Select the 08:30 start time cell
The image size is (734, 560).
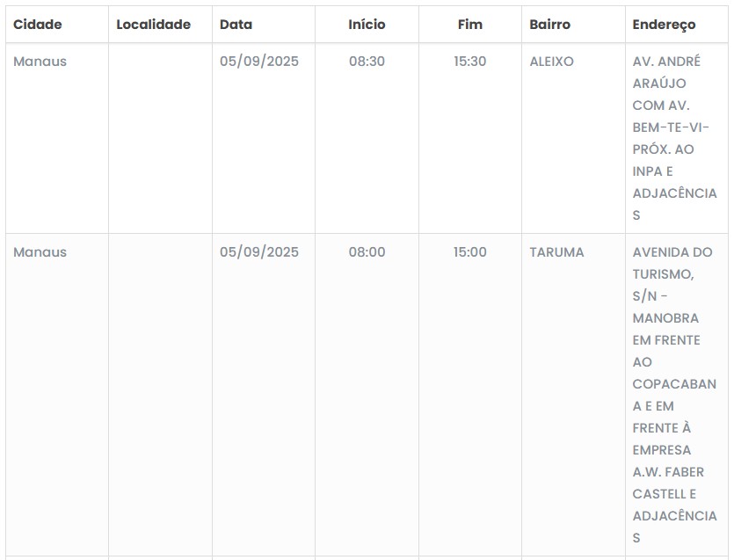click(x=367, y=62)
